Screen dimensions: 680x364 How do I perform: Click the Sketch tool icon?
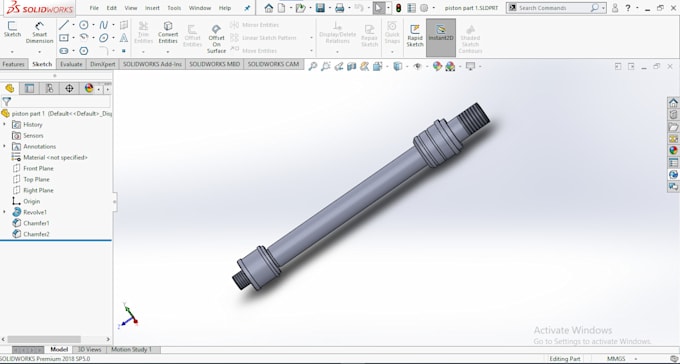(x=12, y=29)
